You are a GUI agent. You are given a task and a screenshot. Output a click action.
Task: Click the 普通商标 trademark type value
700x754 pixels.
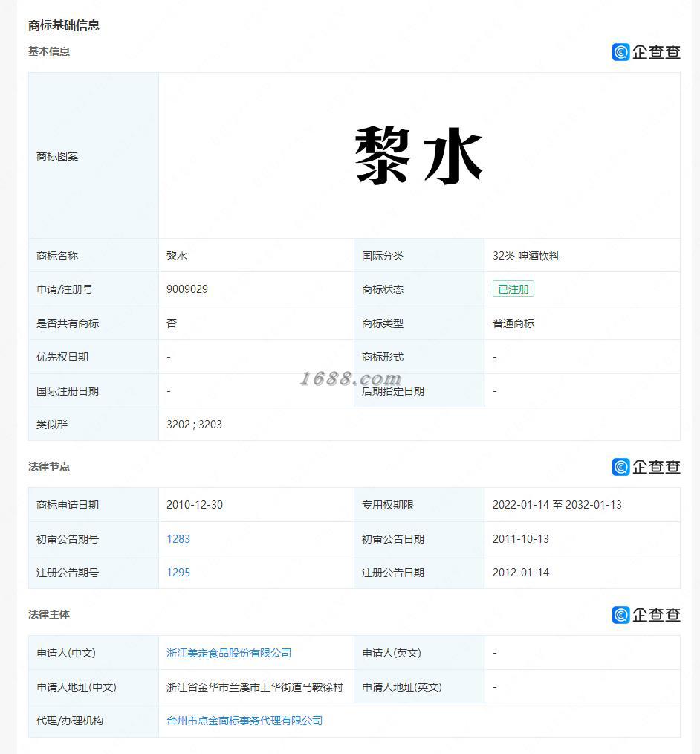click(513, 323)
